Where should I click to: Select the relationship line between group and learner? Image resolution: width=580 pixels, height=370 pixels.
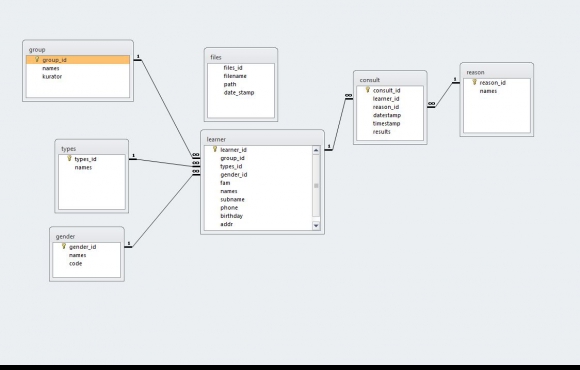(x=166, y=107)
